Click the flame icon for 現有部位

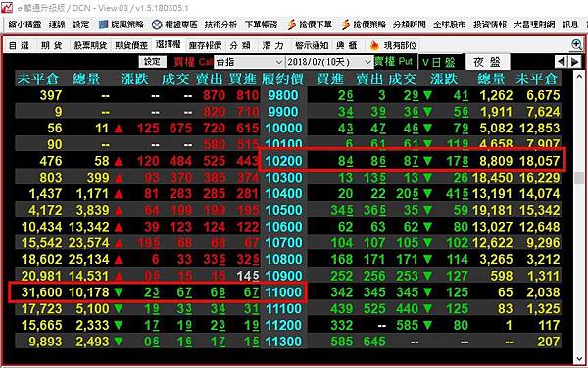click(374, 46)
